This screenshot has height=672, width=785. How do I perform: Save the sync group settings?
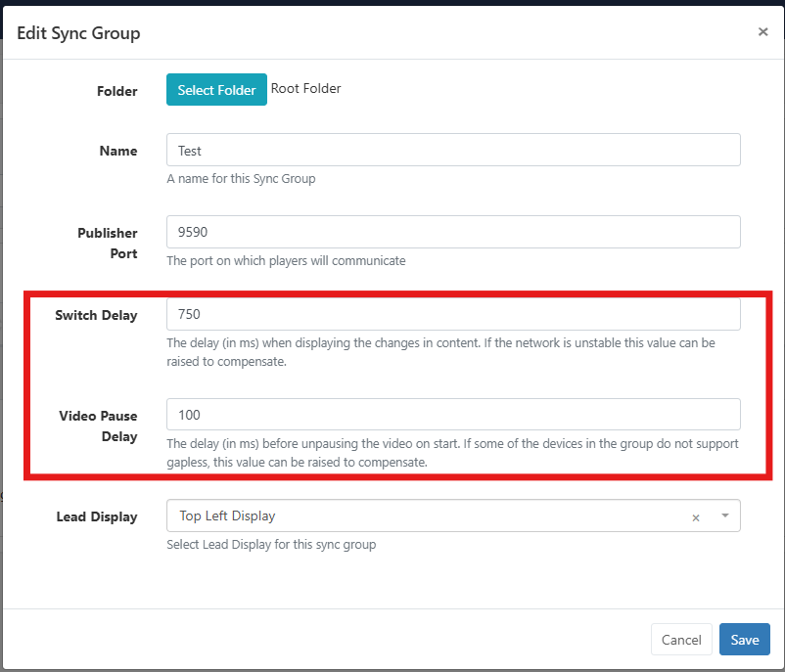click(x=744, y=640)
